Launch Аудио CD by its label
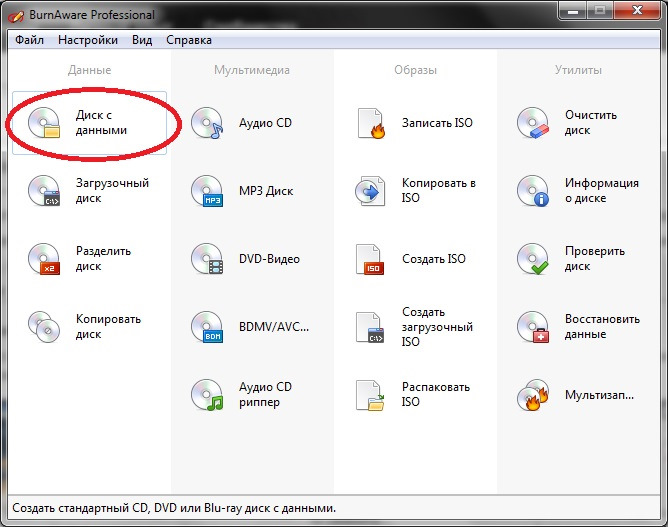This screenshot has height=527, width=668. (x=265, y=123)
